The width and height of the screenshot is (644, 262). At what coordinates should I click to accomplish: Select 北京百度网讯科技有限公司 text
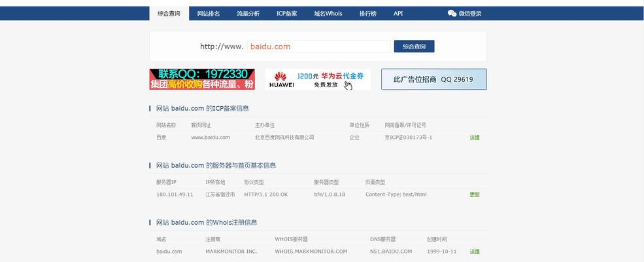pyautogui.click(x=284, y=138)
